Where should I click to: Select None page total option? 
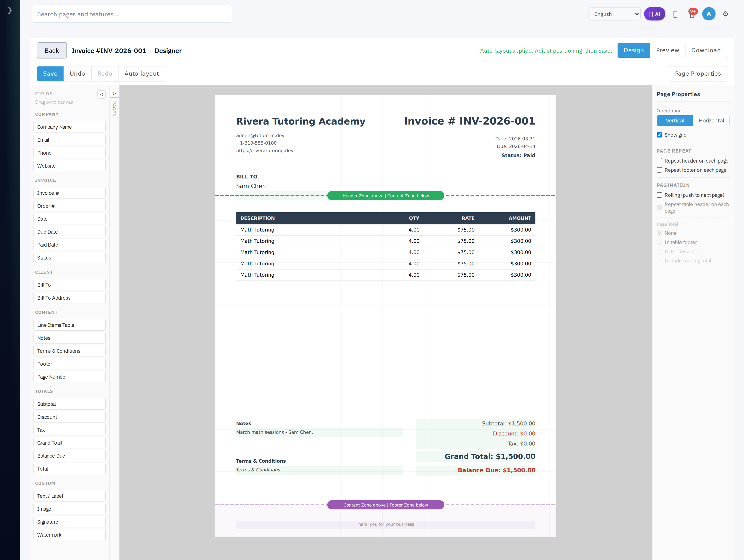[x=659, y=233]
